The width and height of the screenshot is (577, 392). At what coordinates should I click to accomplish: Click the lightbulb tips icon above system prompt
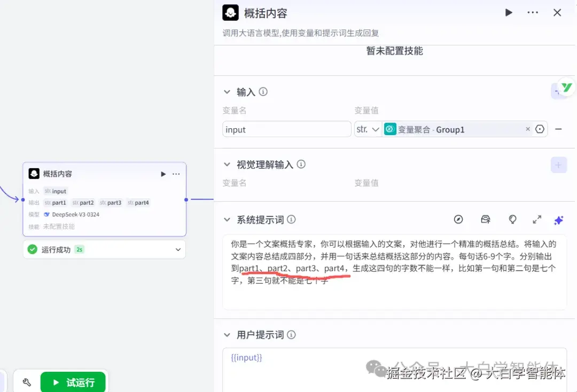coord(512,219)
